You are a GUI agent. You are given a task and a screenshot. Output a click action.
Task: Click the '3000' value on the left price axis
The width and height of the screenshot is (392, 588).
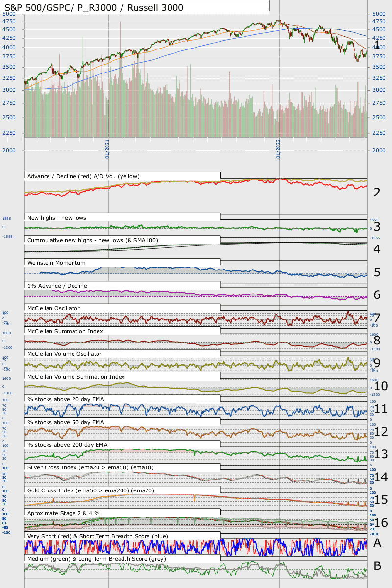pos(9,90)
